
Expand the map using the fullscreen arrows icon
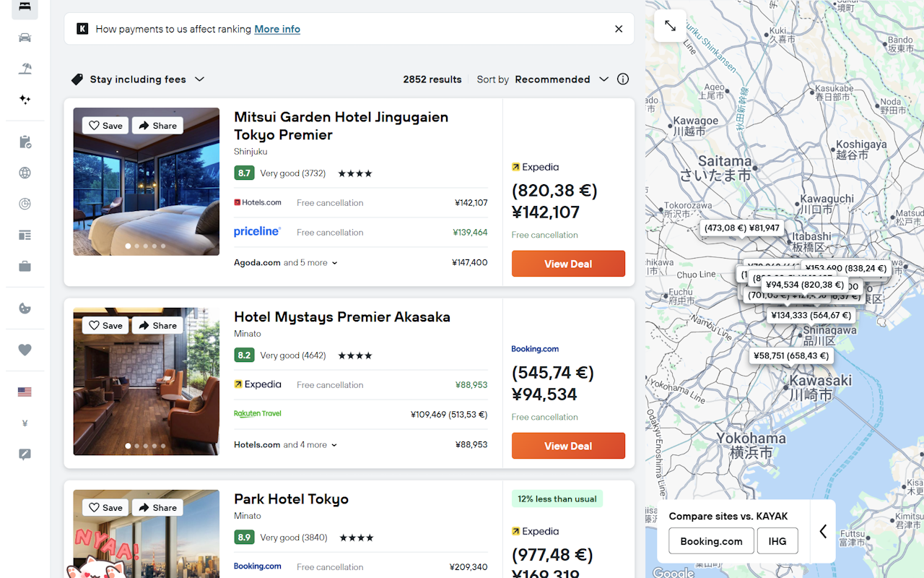[670, 25]
